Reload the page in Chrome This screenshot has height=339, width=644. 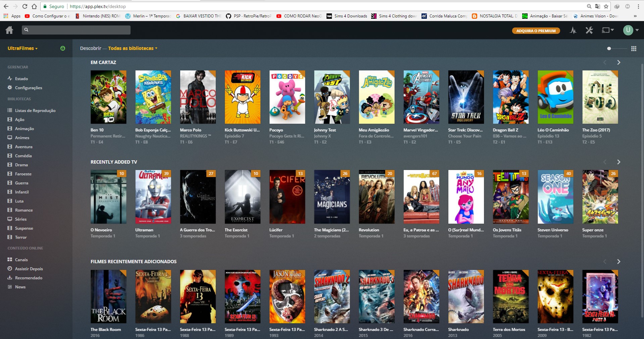pyautogui.click(x=25, y=6)
